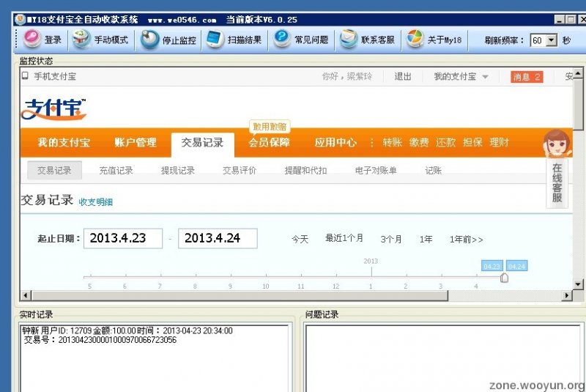Open 提醒和代扣 sub-tab
Screen dimensions: 586x392
[x=305, y=171]
